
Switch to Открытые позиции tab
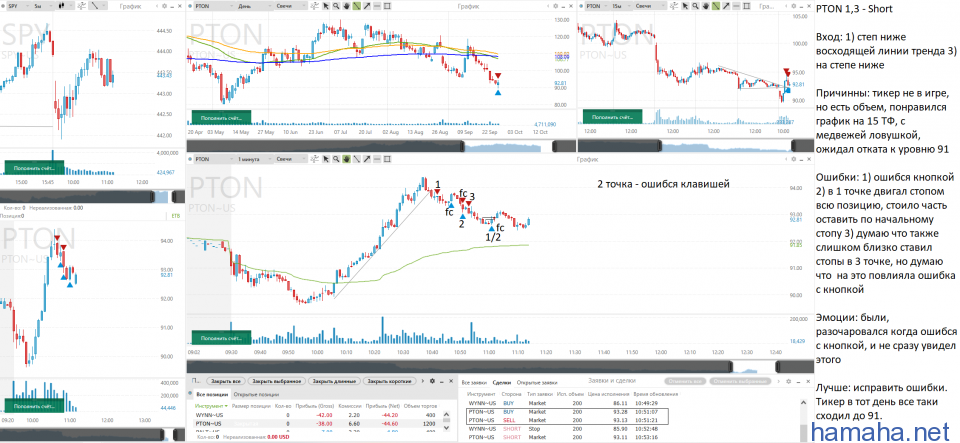click(x=256, y=395)
